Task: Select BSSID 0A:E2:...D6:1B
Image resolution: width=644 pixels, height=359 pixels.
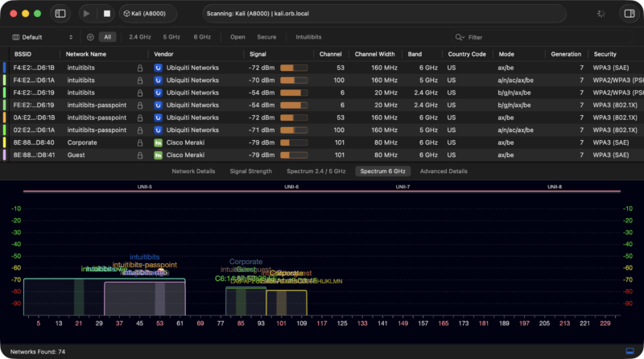Action: pyautogui.click(x=34, y=118)
